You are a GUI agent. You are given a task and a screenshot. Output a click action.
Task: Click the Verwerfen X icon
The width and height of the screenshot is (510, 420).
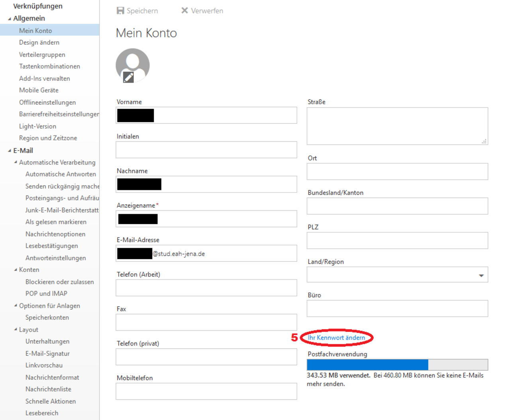coord(184,10)
